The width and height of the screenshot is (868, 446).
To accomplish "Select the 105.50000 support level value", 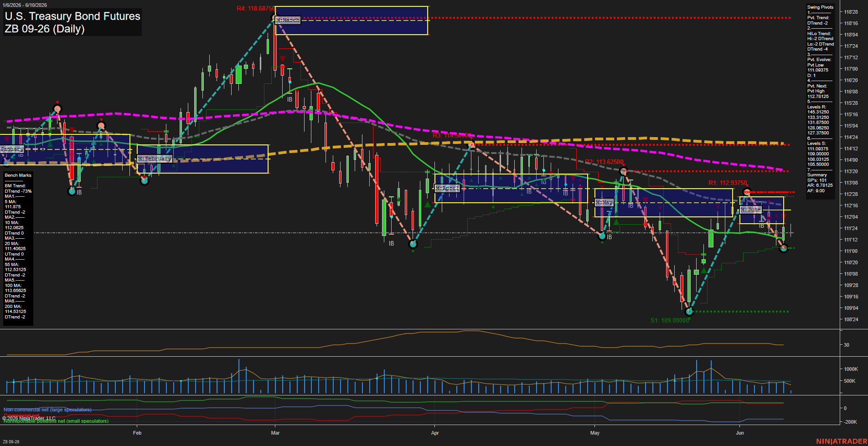I will pos(818,164).
